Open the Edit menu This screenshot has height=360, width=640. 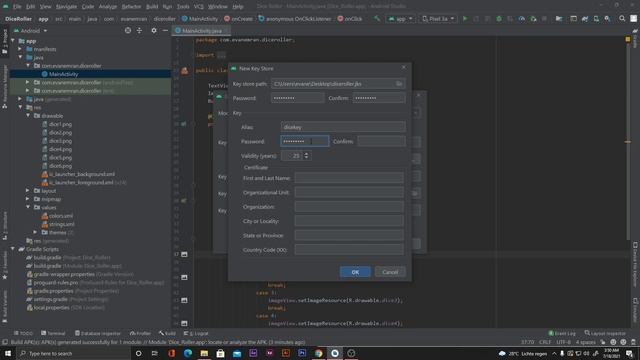31,7
